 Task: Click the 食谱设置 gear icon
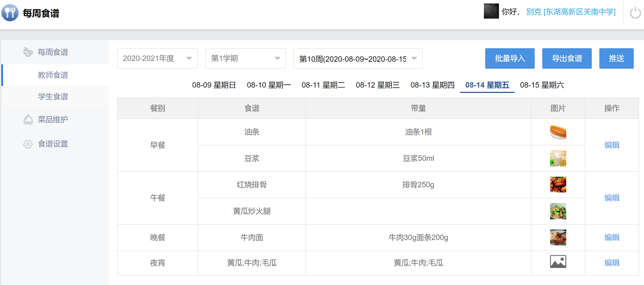pos(28,144)
